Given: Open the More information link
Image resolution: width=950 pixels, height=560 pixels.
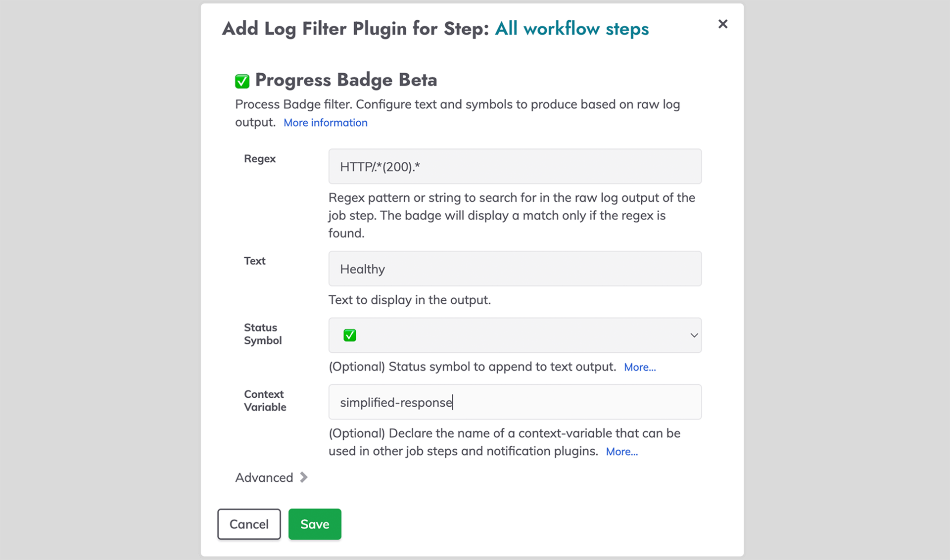Looking at the screenshot, I should click(x=325, y=123).
